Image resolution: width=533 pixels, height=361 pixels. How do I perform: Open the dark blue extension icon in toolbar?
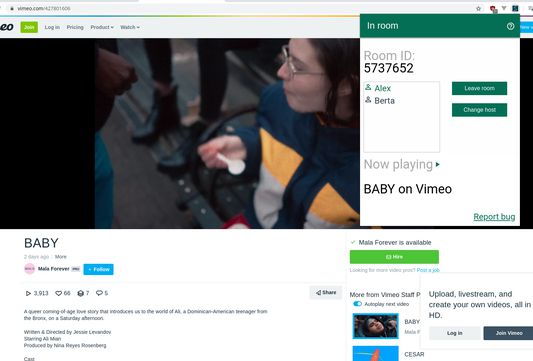tap(515, 8)
